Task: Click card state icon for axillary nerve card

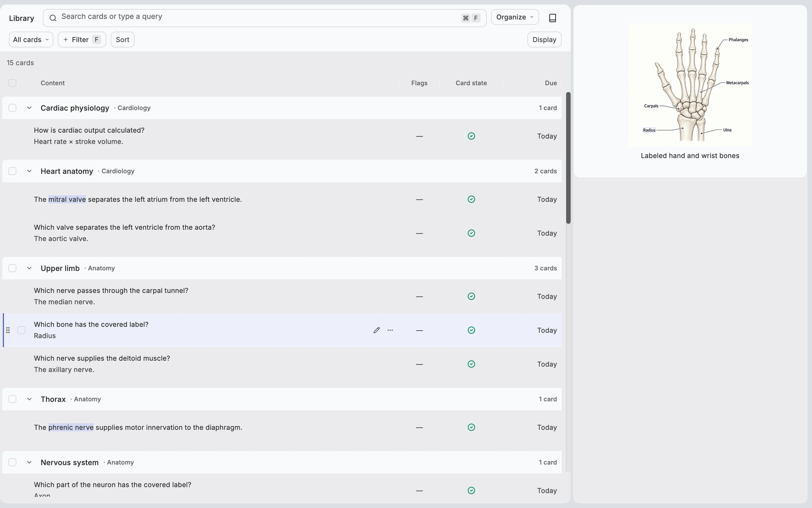Action: [x=471, y=364]
